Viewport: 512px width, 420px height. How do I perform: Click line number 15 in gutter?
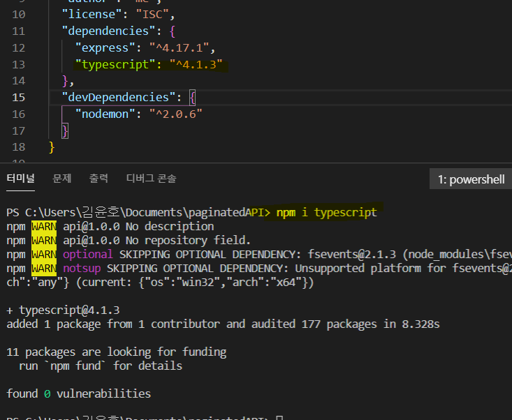[x=19, y=98]
